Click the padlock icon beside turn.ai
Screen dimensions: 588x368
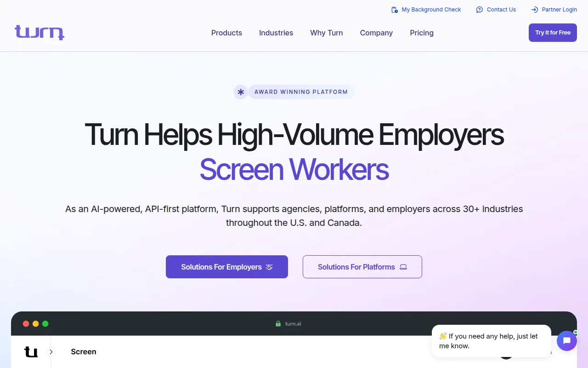[278, 324]
